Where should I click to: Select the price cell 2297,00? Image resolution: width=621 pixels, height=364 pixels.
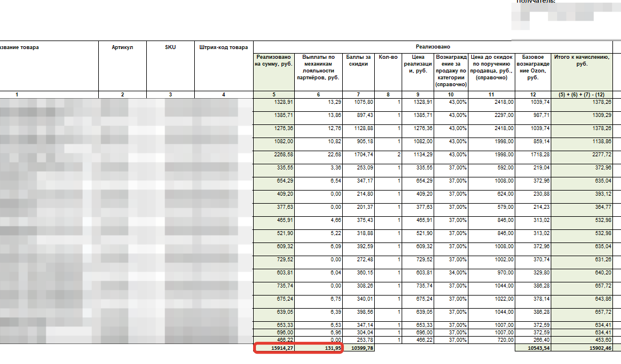pos(491,115)
